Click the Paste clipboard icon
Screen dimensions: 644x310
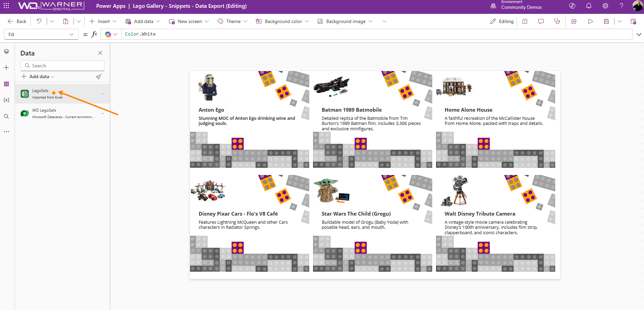pyautogui.click(x=66, y=21)
